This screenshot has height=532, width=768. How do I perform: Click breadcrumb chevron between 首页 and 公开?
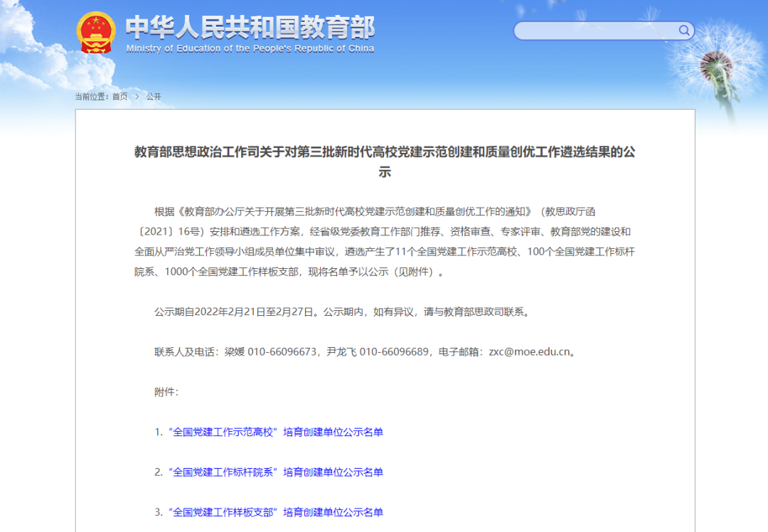(x=137, y=97)
